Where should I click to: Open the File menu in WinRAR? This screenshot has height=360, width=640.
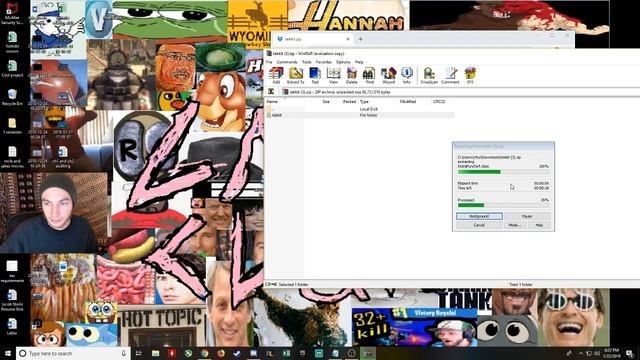(269, 62)
